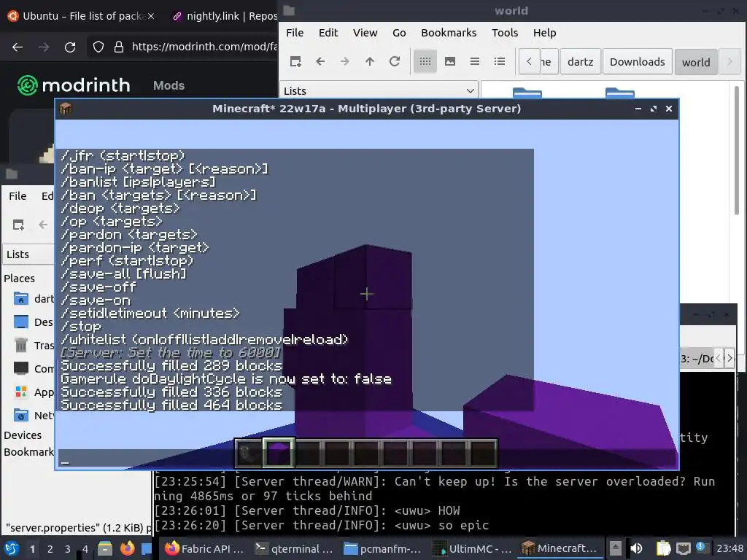Screen dimensions: 747x560
Task: Switch to thumbnail view in file manager
Action: 449,61
